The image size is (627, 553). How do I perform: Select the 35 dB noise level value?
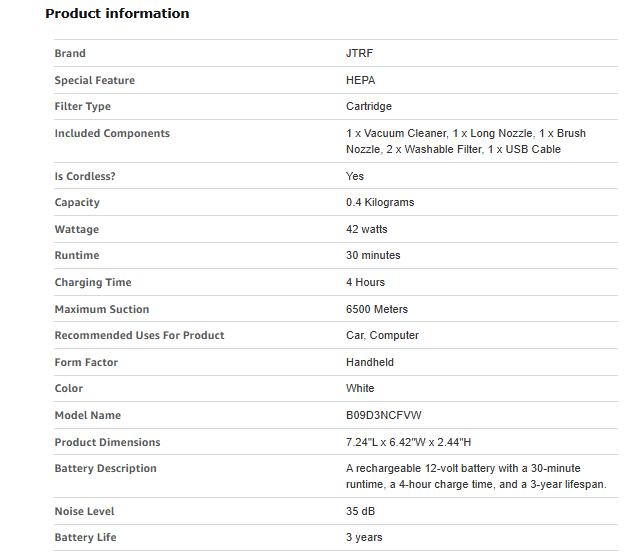360,511
